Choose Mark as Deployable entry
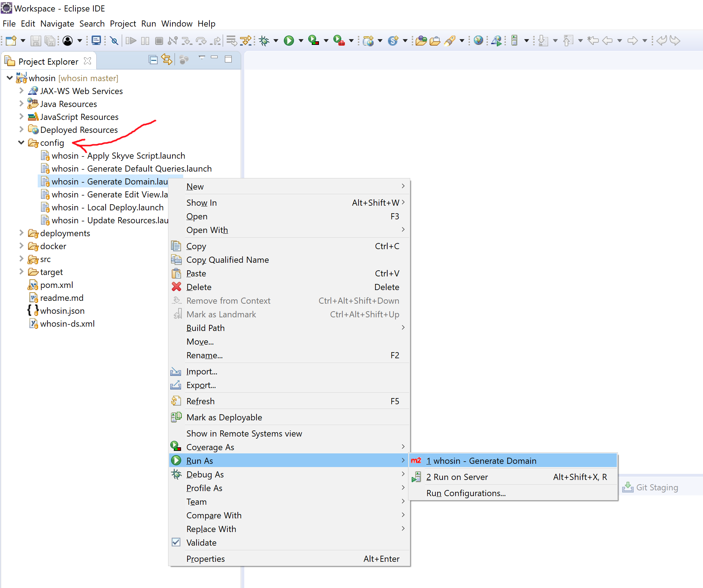 pyautogui.click(x=289, y=417)
